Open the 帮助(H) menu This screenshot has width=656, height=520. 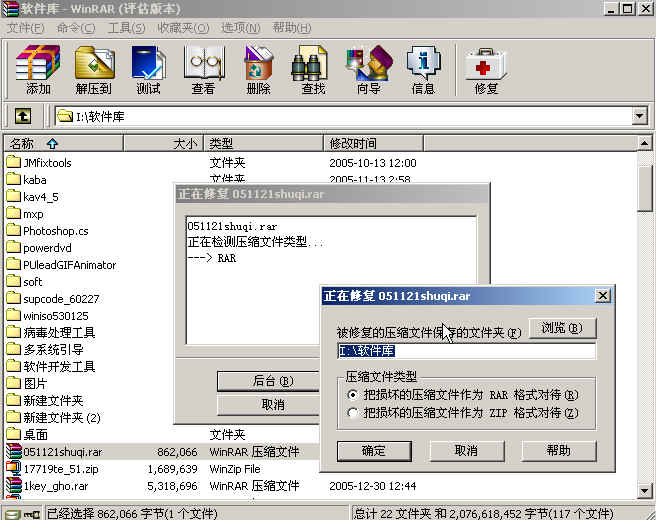(x=292, y=28)
